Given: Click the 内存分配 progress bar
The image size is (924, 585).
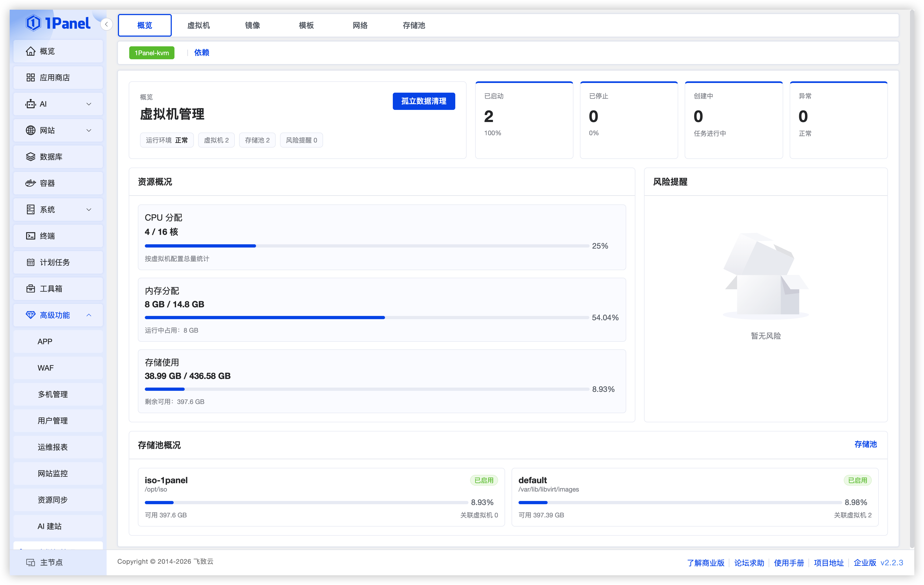Looking at the screenshot, I should [x=366, y=318].
